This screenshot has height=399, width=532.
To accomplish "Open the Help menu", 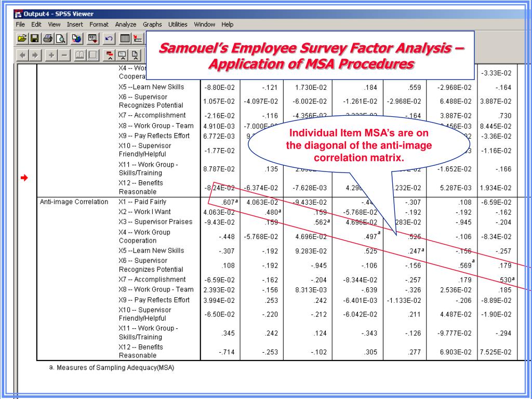I will pyautogui.click(x=228, y=24).
